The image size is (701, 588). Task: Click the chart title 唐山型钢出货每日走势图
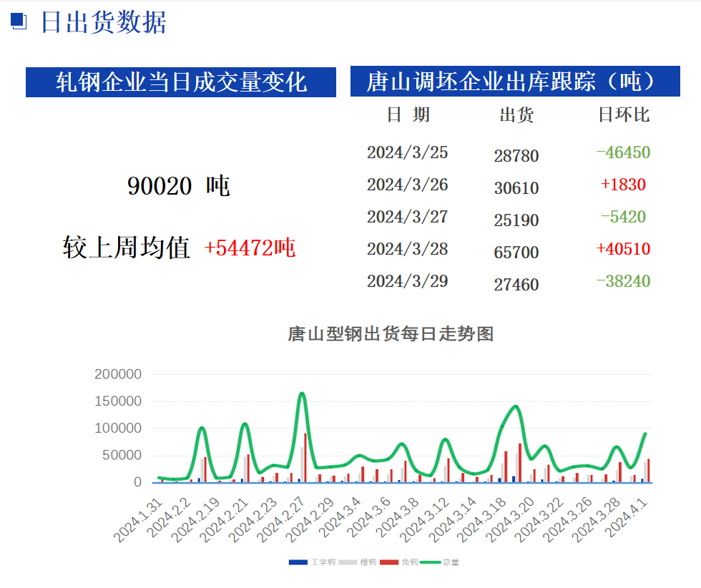click(391, 333)
